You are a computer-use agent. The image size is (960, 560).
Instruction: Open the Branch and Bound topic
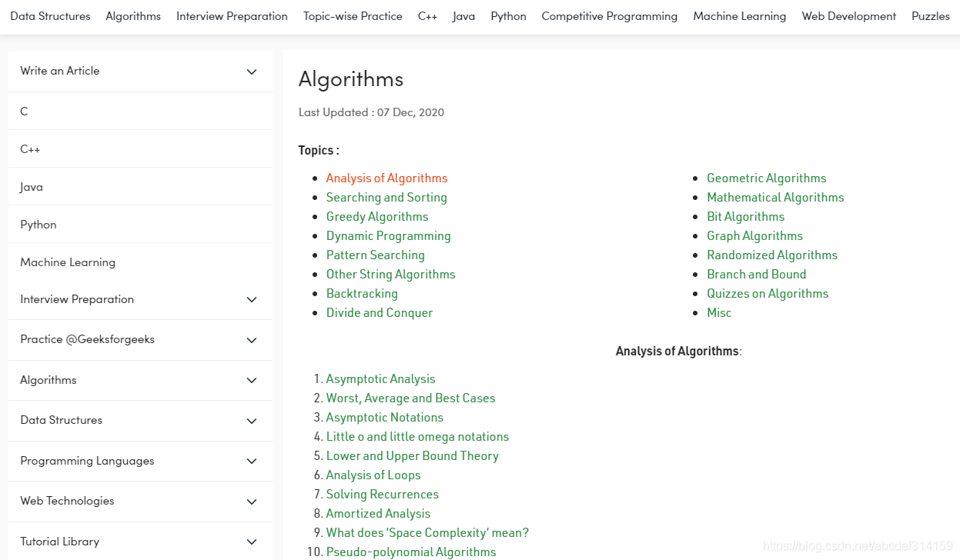pos(757,275)
